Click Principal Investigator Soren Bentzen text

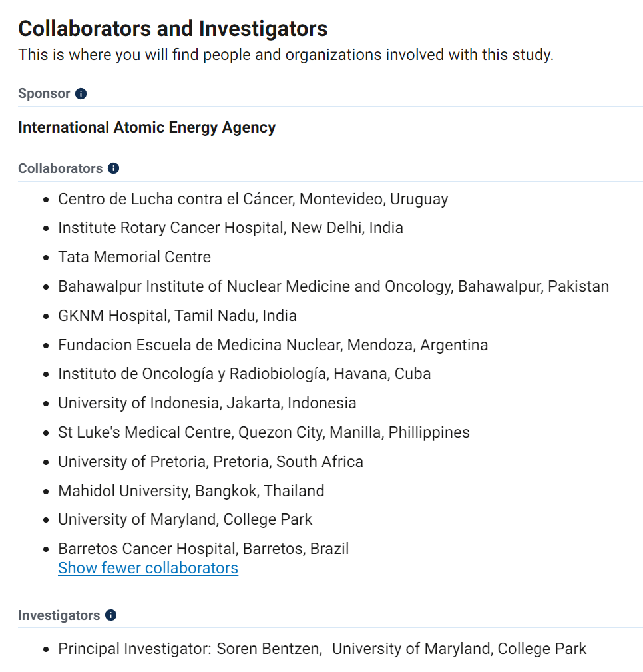(190, 649)
